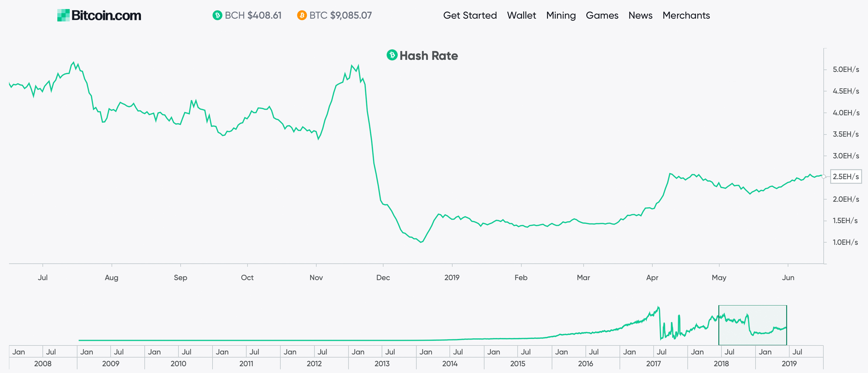The width and height of the screenshot is (868, 373).
Task: Click the 3.5EH/s axis label
Action: click(846, 134)
